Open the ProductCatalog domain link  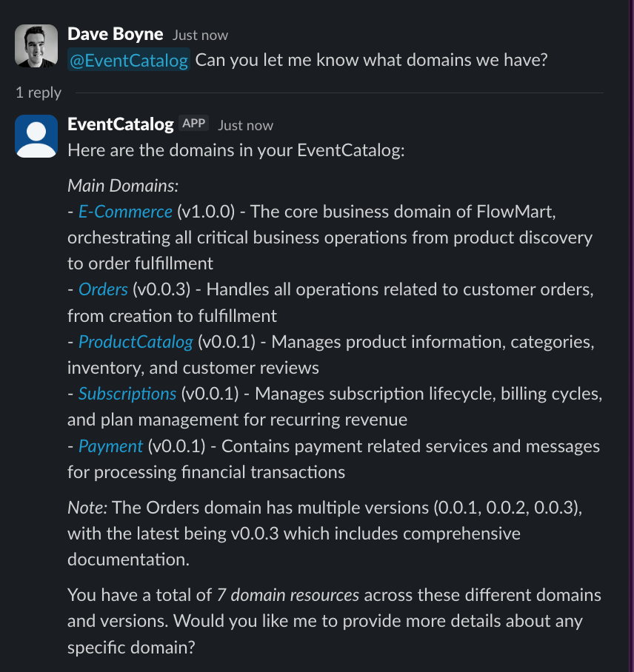[x=136, y=342]
